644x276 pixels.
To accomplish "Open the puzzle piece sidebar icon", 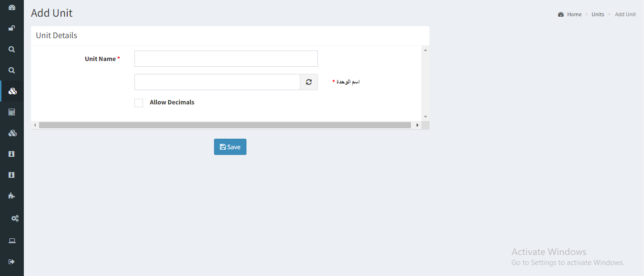I will [x=12, y=195].
